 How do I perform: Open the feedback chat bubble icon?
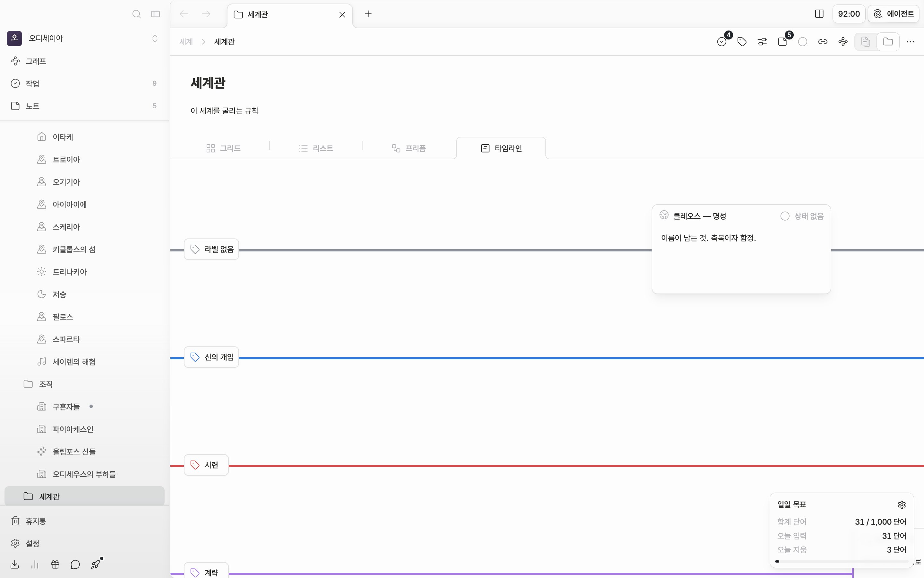(75, 565)
